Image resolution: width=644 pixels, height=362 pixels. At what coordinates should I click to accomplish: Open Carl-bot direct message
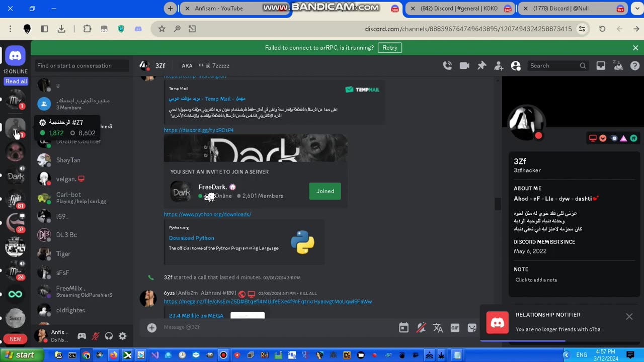(80, 198)
